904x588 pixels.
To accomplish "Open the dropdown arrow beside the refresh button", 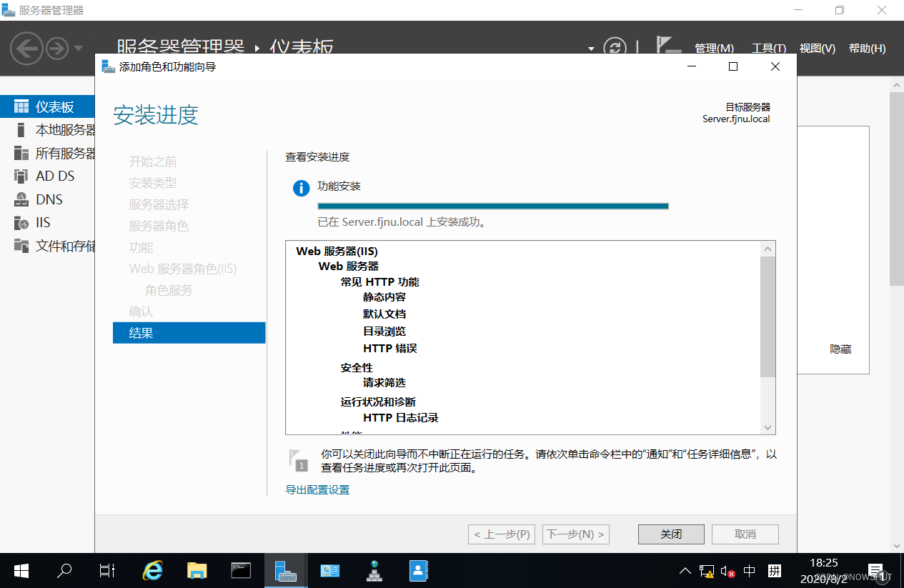I will click(590, 48).
